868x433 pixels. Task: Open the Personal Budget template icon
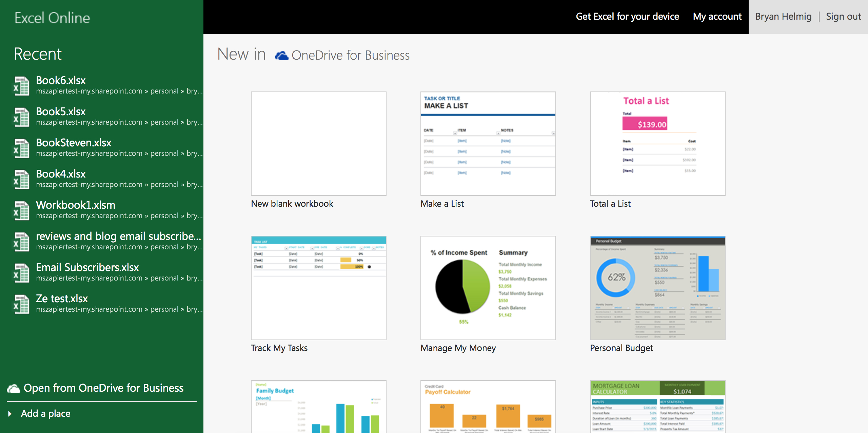pos(658,288)
